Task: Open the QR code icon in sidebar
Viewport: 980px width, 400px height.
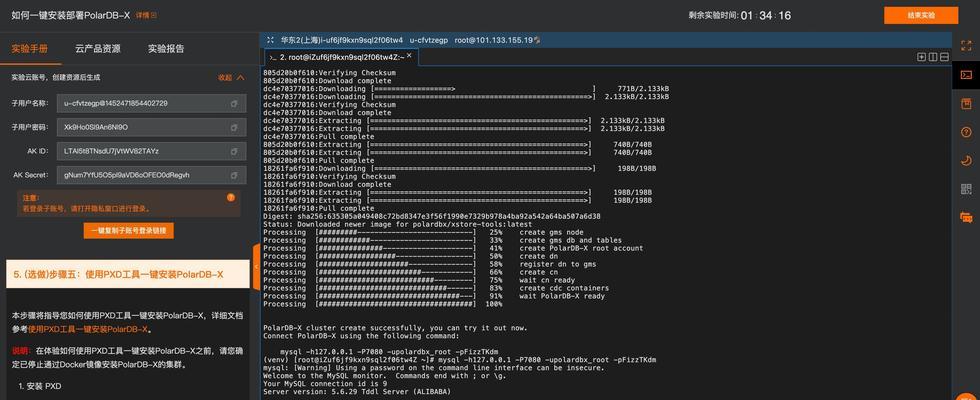Action: pyautogui.click(x=966, y=189)
